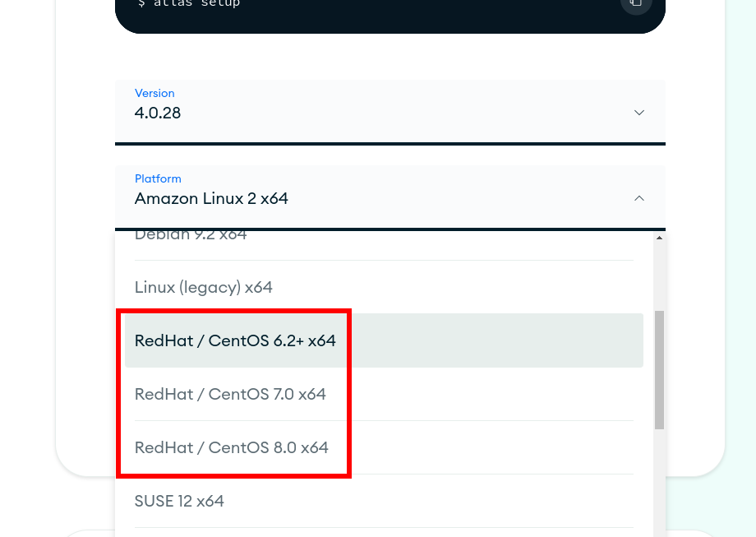Click the 4.0.28 version value
Image resolution: width=756 pixels, height=537 pixels.
coord(158,113)
